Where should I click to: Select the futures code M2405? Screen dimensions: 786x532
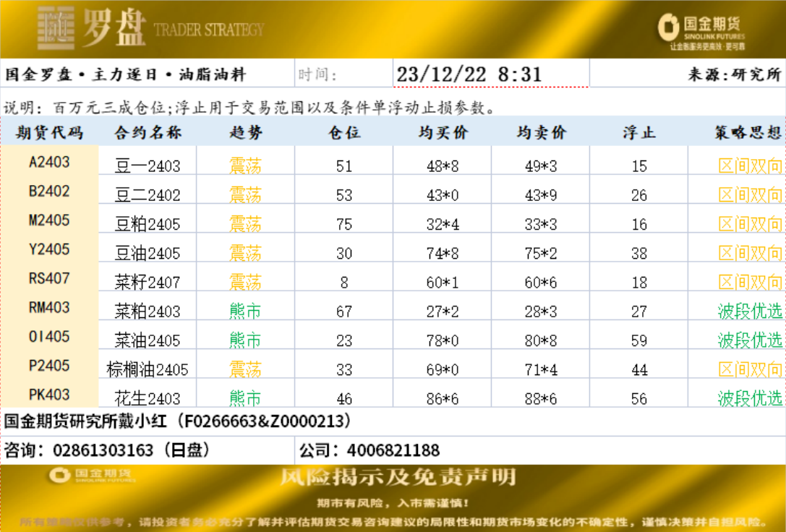49,220
